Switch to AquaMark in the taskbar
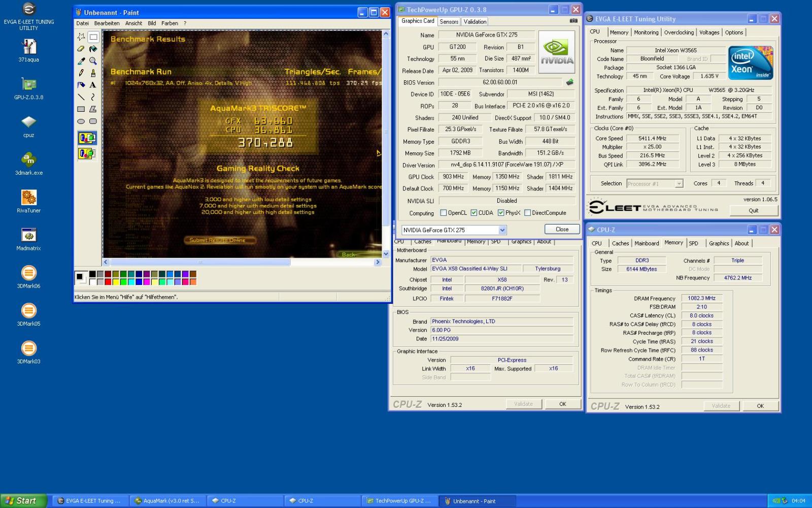 pyautogui.click(x=168, y=501)
